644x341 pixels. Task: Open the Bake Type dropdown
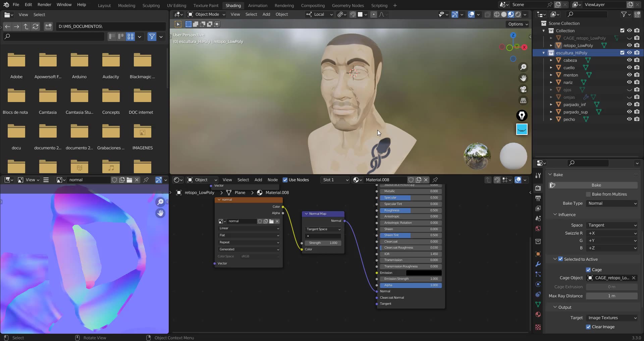pos(612,203)
